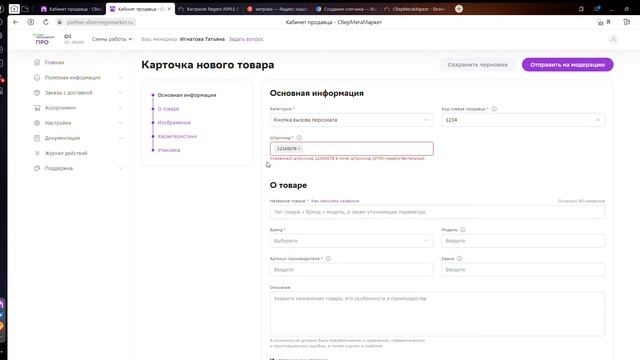Click info icon next to Штрихкод label

299,138
